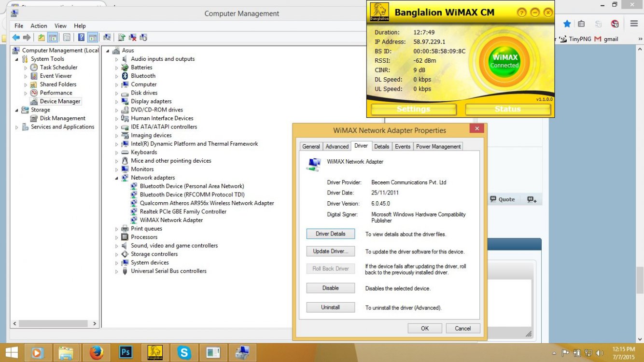Open Skype from the taskbar
Image resolution: width=644 pixels, height=362 pixels.
184,353
